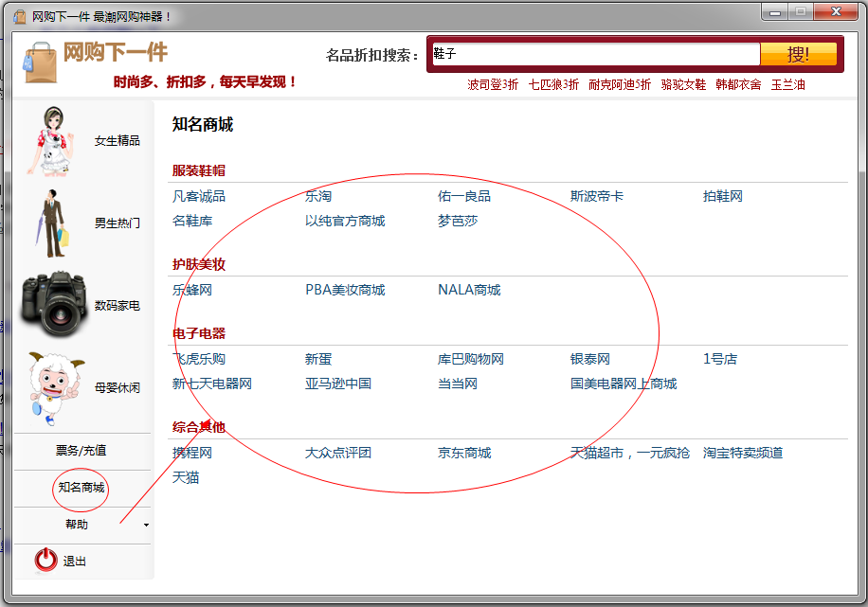Select 数码家电 category label

pyautogui.click(x=117, y=306)
